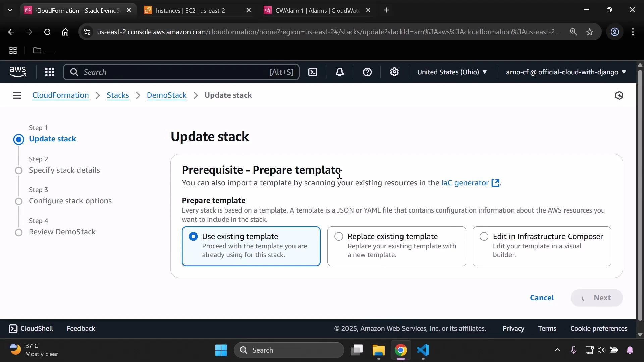Open the hamburger navigation menu

point(17,95)
